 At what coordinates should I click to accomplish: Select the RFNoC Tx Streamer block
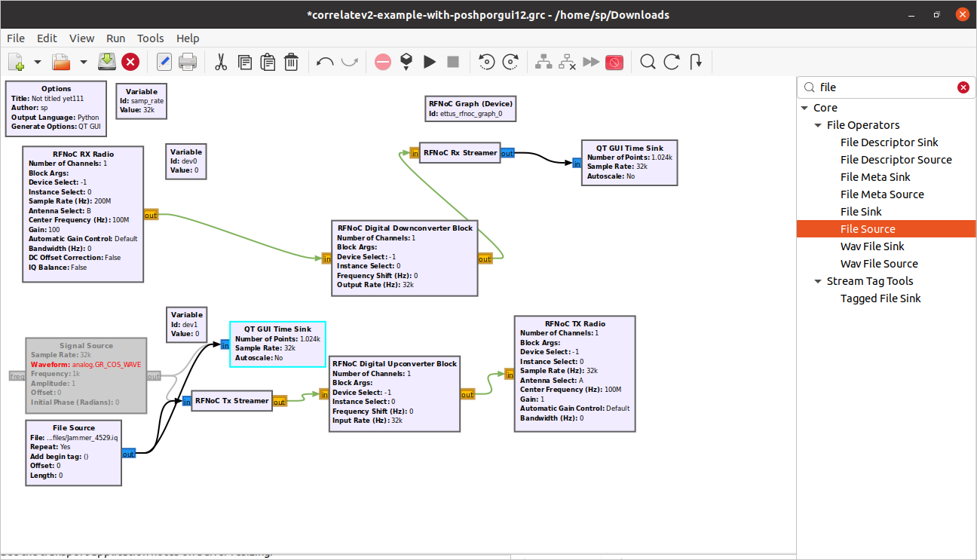click(231, 401)
